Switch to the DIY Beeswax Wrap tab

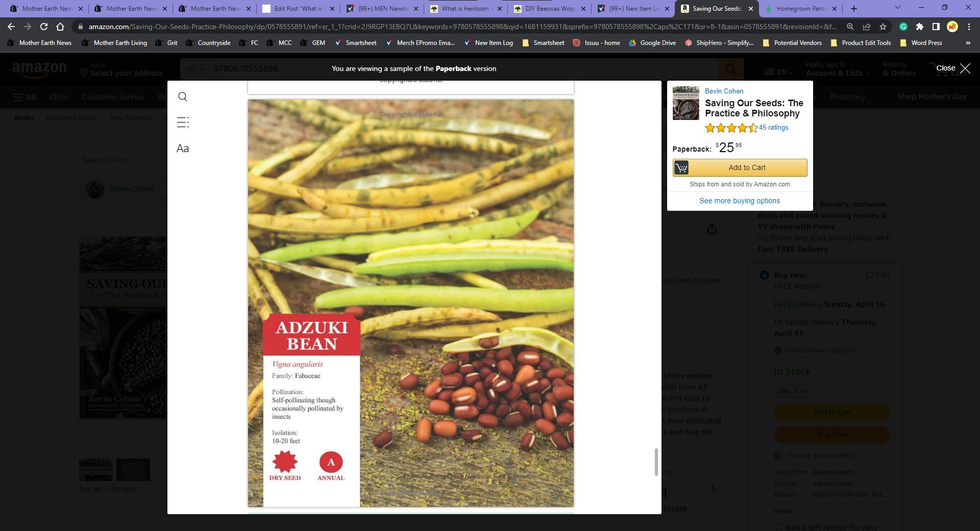550,9
